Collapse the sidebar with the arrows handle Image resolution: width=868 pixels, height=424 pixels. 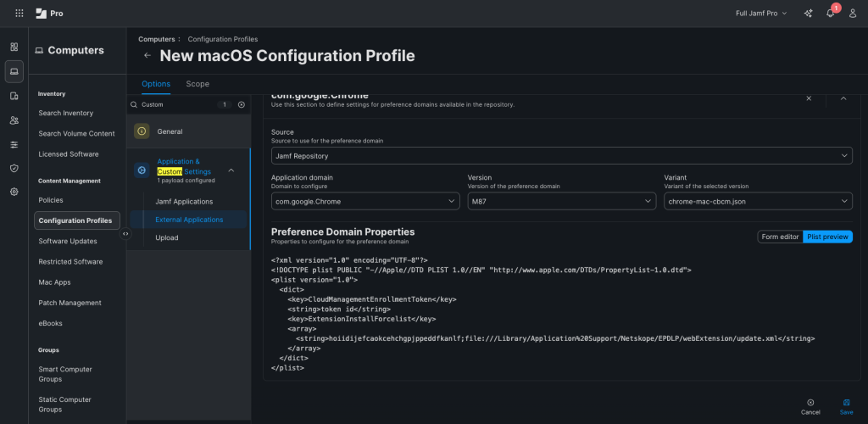click(x=125, y=234)
